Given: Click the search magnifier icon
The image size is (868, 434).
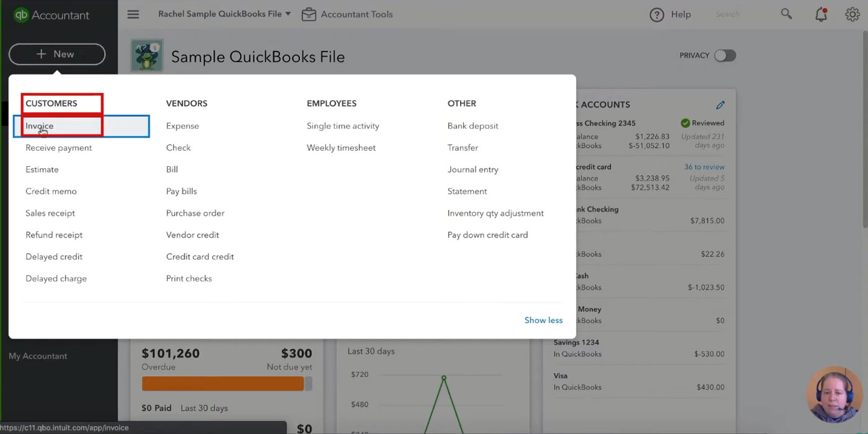Looking at the screenshot, I should (786, 14).
